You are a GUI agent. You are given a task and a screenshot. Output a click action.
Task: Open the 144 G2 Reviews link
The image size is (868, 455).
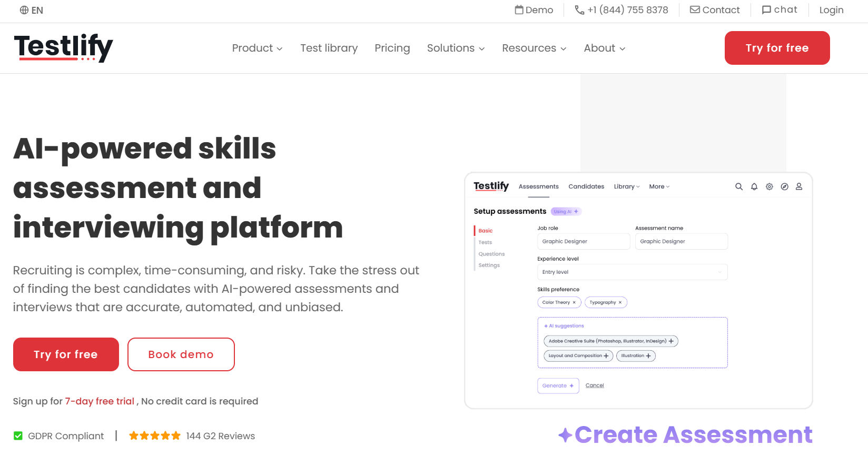pos(220,436)
